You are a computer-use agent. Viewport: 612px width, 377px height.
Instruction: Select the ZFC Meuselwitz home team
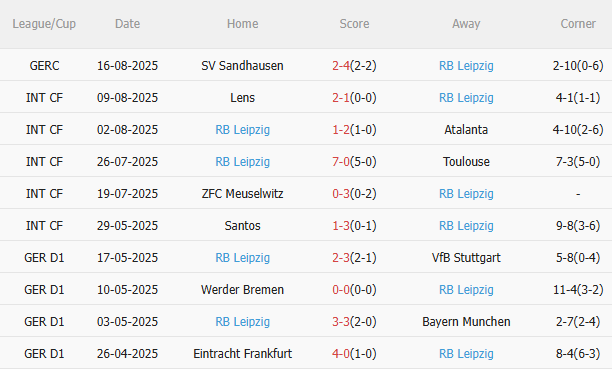[x=242, y=194]
